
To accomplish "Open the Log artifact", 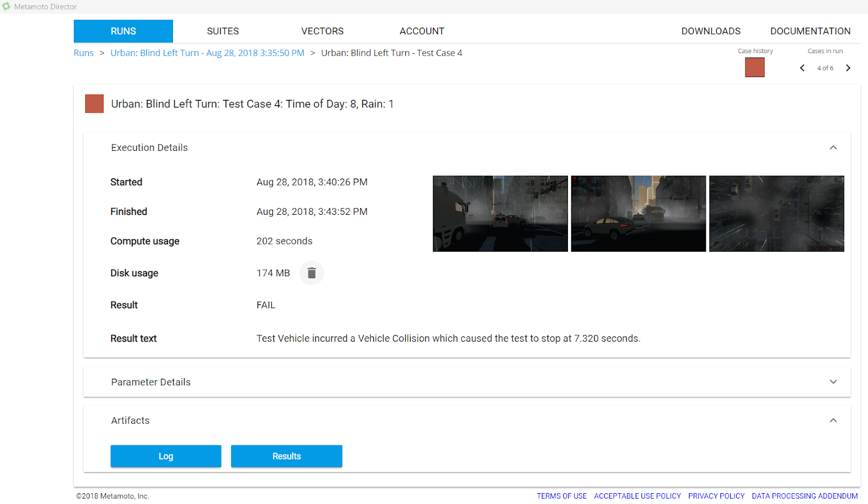I will (x=166, y=456).
